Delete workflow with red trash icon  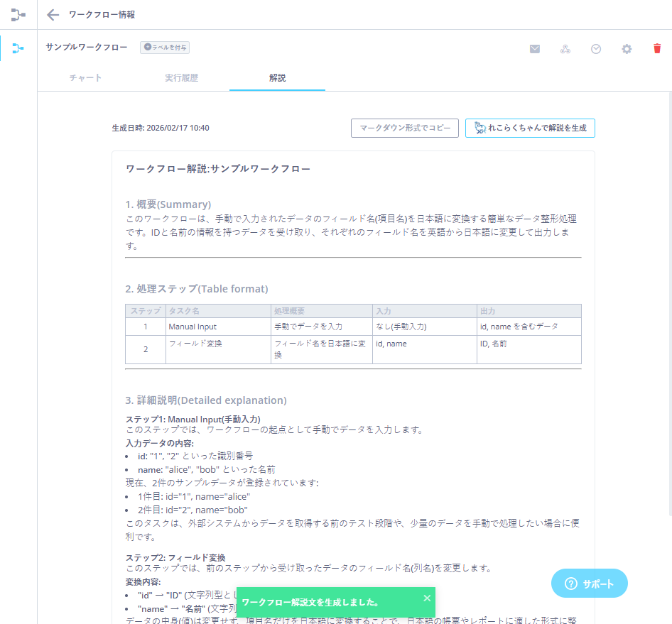click(657, 49)
